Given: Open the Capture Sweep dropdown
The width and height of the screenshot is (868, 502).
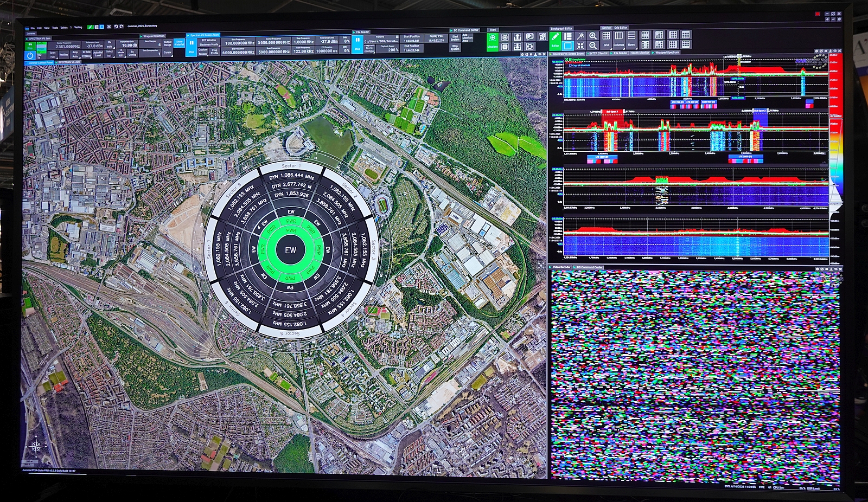Looking at the screenshot, I should (x=203, y=52).
